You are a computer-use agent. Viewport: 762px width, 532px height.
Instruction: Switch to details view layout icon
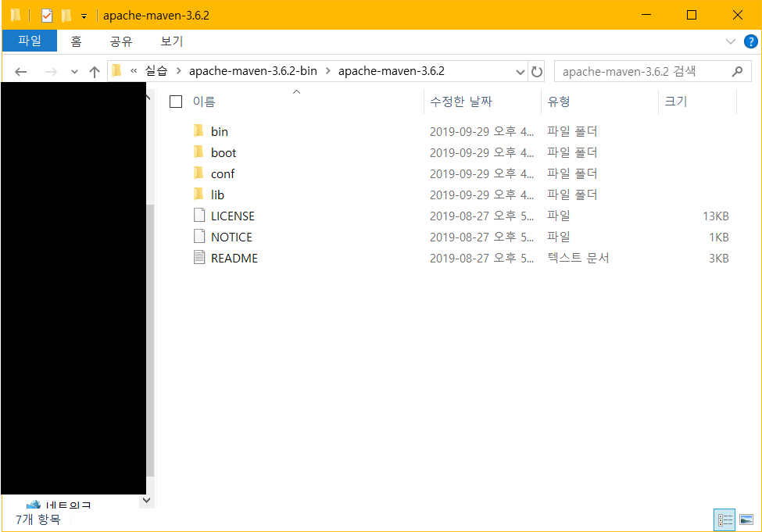pos(724,520)
